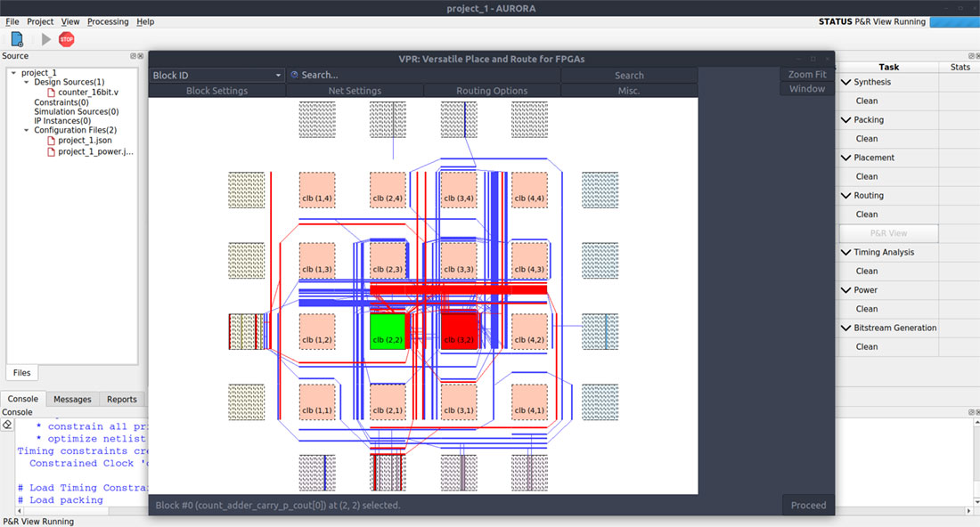
Task: Click the file icon beside project_1.json
Action: (x=52, y=141)
